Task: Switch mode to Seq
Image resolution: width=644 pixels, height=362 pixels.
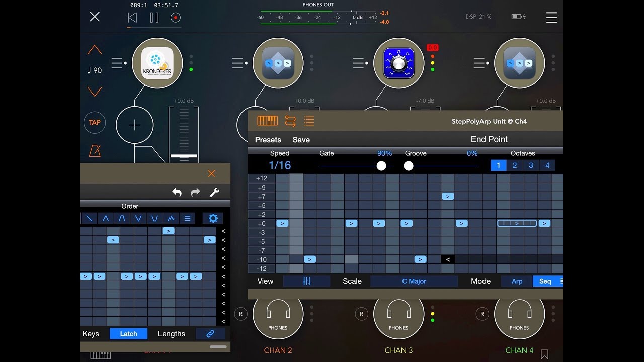Action: pos(548,281)
